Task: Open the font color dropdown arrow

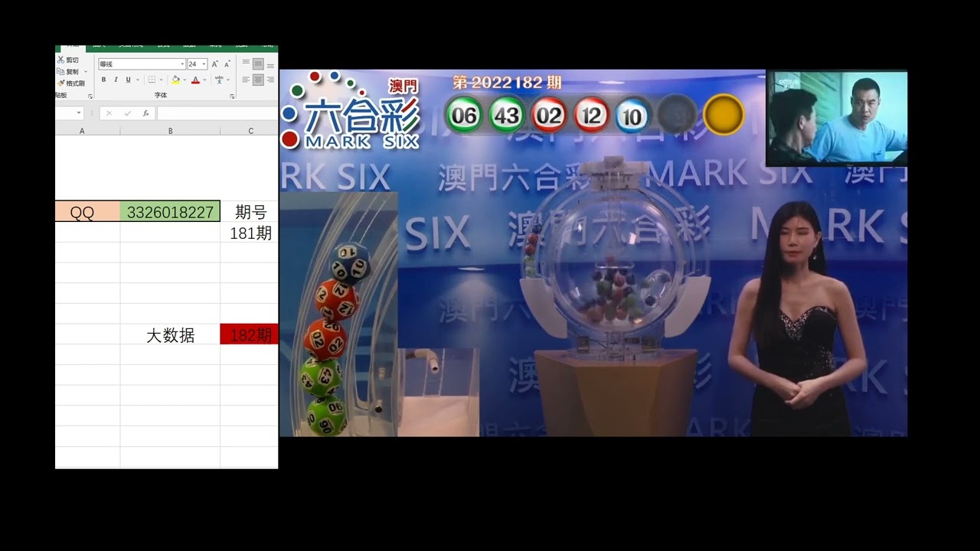Action: click(x=204, y=80)
